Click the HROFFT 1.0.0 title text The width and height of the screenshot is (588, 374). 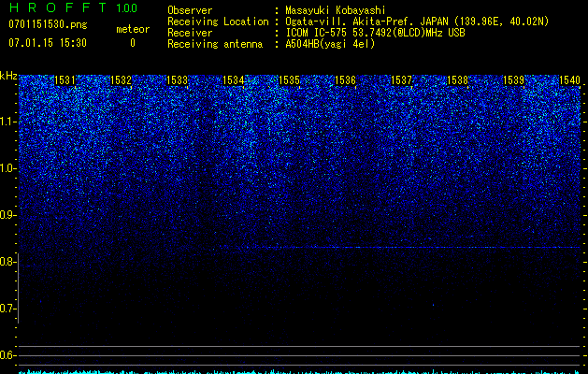point(73,7)
